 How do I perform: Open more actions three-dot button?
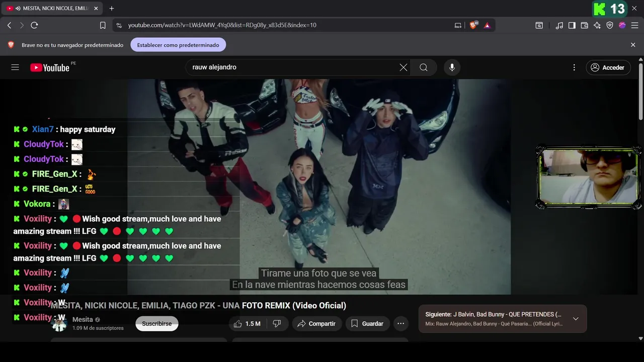[400, 324]
